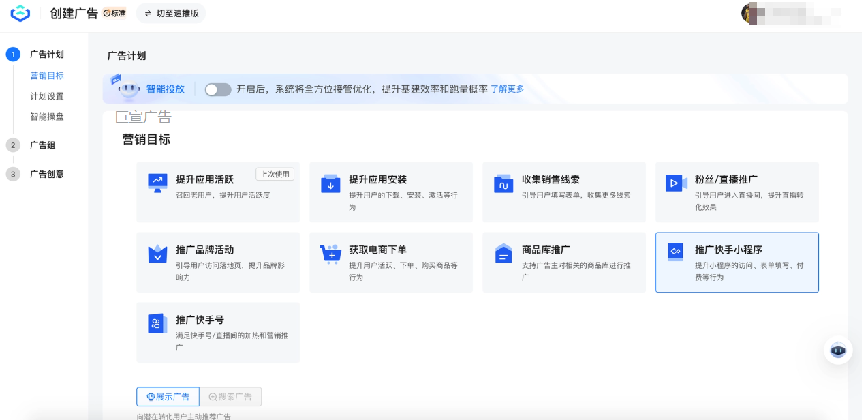Click the 推广品牌活动 crown icon
Screen dimensions: 868x420
(157, 253)
